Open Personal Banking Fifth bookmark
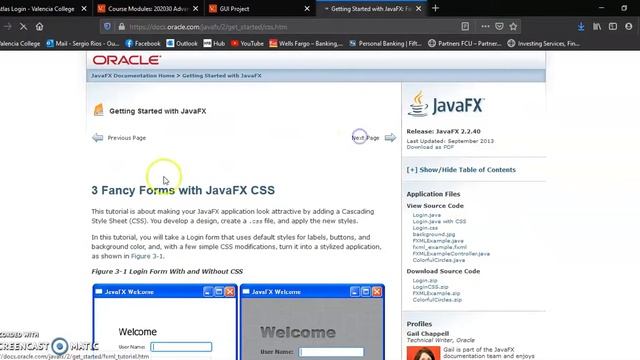 385,43
